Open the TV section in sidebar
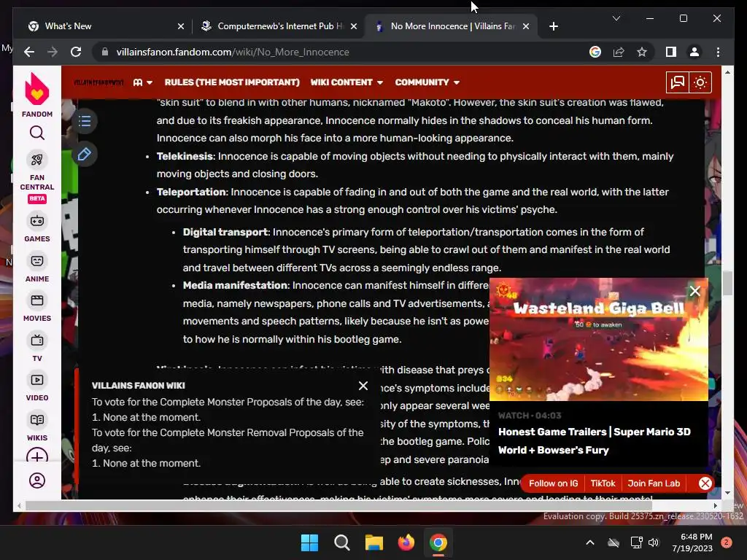This screenshot has width=747, height=560. 36,348
